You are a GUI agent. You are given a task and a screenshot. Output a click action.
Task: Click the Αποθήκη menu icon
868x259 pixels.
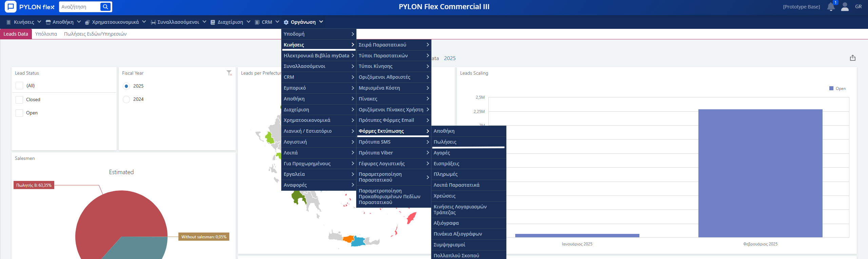(48, 22)
